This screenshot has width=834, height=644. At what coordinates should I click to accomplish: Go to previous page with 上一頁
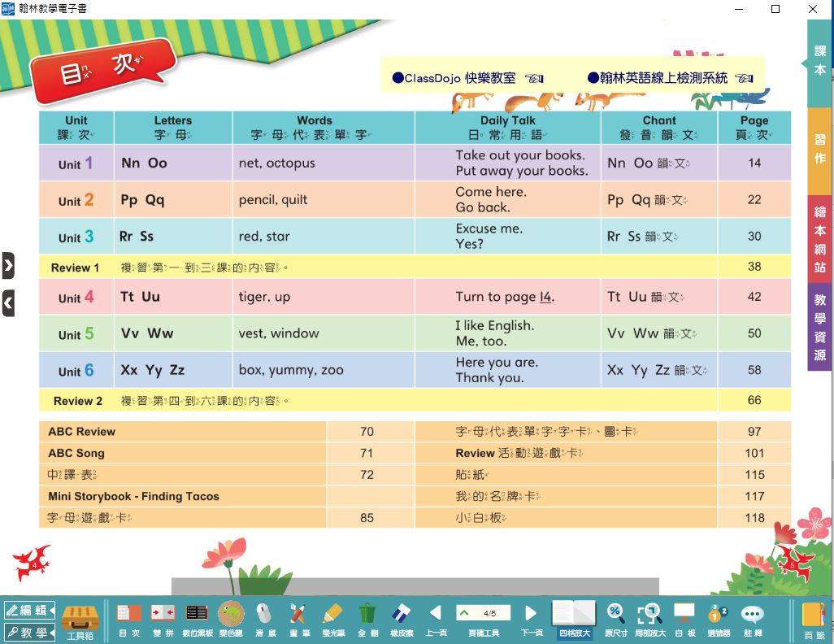(x=436, y=620)
